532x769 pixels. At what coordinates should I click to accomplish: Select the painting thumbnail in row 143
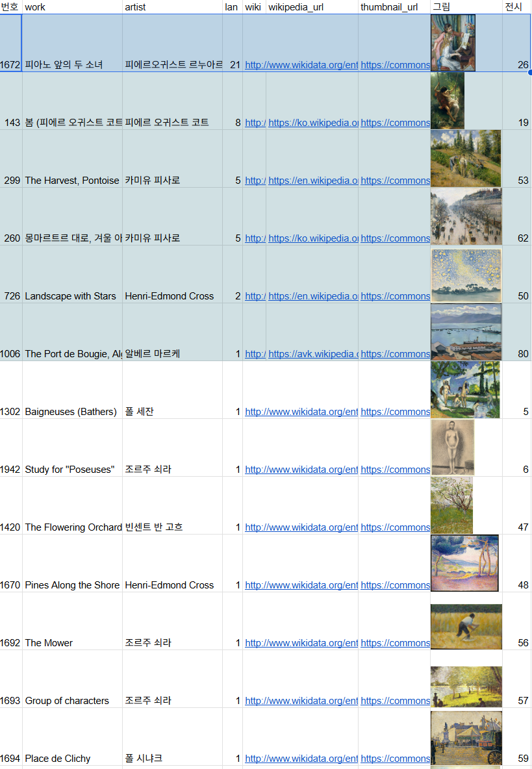[x=448, y=101]
